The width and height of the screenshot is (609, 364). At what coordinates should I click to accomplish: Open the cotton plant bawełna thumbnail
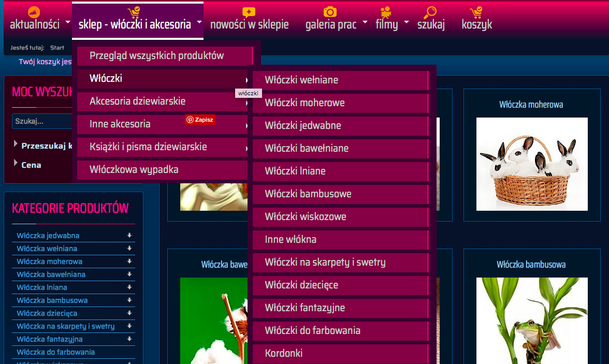point(213,321)
